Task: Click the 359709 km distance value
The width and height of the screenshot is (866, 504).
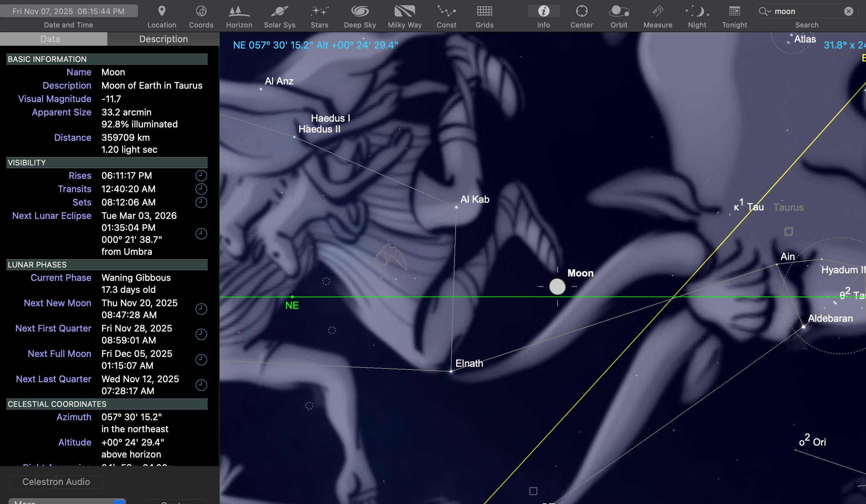Action: [x=126, y=138]
